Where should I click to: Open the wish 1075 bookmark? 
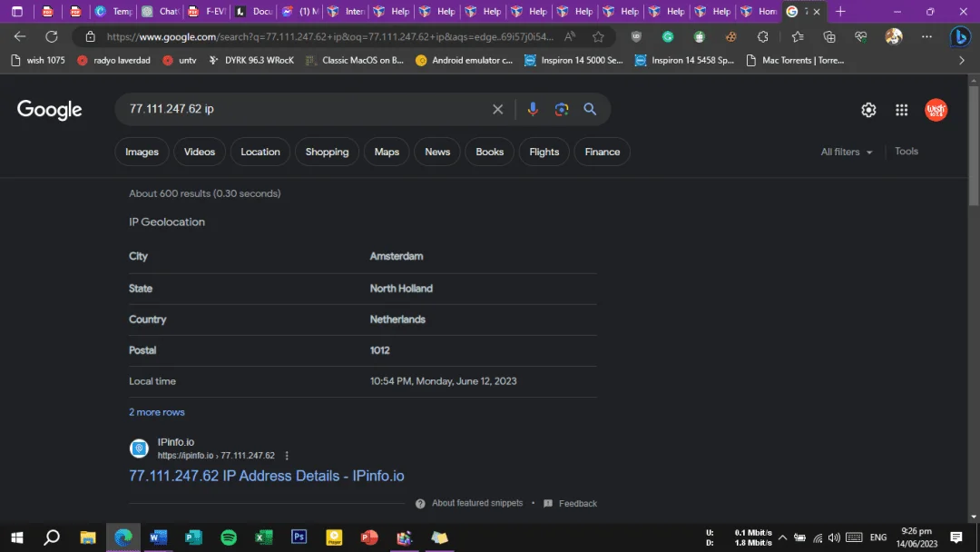tap(38, 61)
